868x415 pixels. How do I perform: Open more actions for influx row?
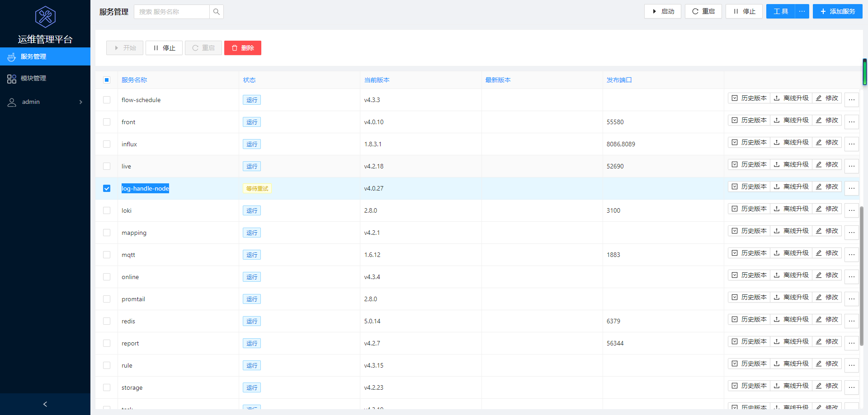tap(852, 144)
